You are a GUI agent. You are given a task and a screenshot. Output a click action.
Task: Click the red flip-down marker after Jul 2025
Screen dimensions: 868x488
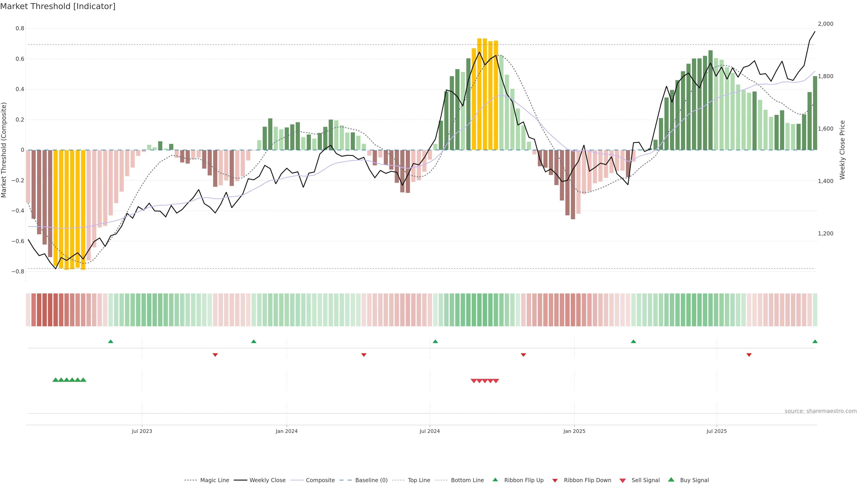point(749,355)
